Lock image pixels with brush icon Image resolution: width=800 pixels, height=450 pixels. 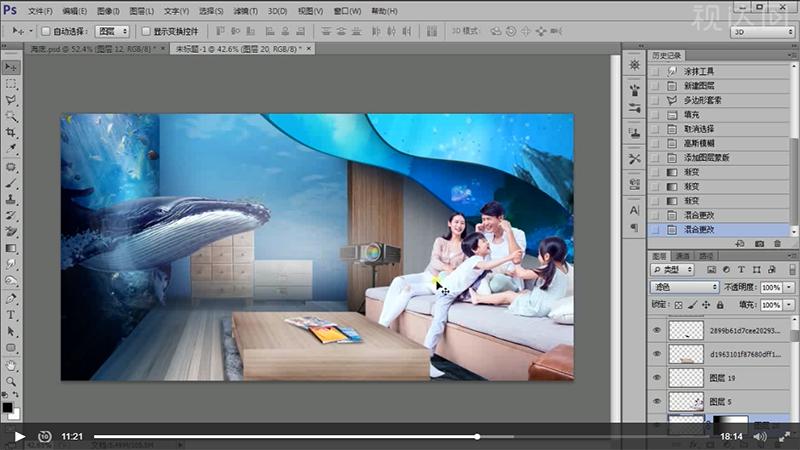692,305
